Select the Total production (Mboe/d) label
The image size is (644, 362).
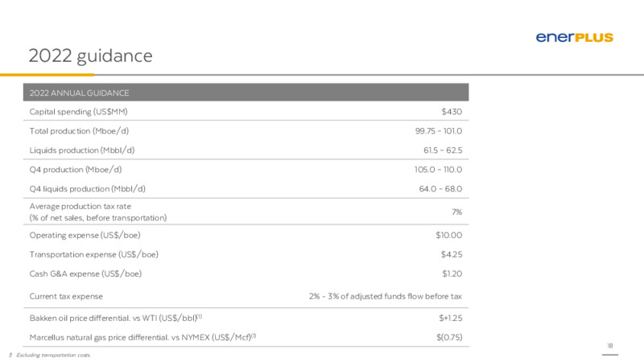79,131
